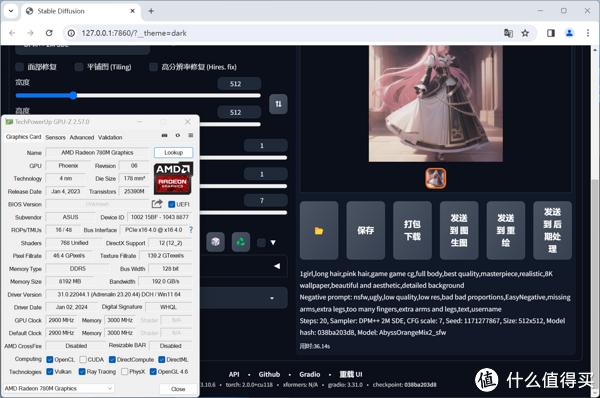Bookmark this page with the star icon

tap(525, 33)
